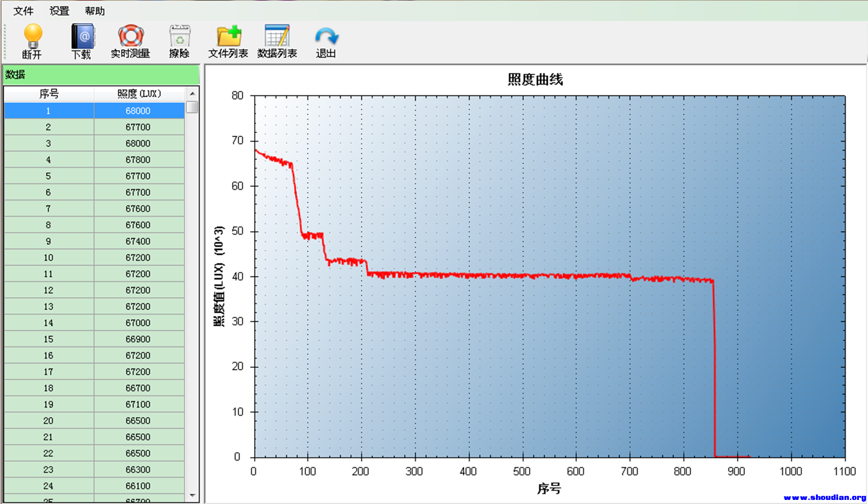Click the scrollbar down arrow in data table
The height and width of the screenshot is (504, 868).
click(192, 495)
